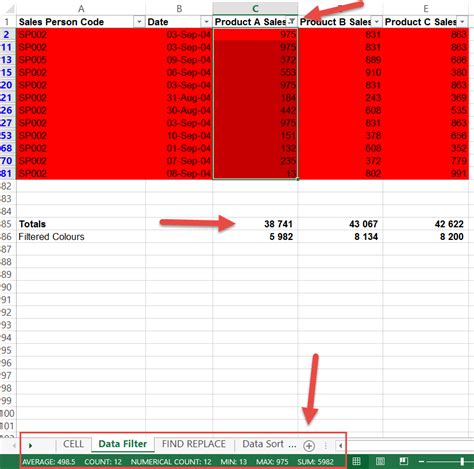This screenshot has height=469, width=474.
Task: Select row 85 header
Action: 7,224
